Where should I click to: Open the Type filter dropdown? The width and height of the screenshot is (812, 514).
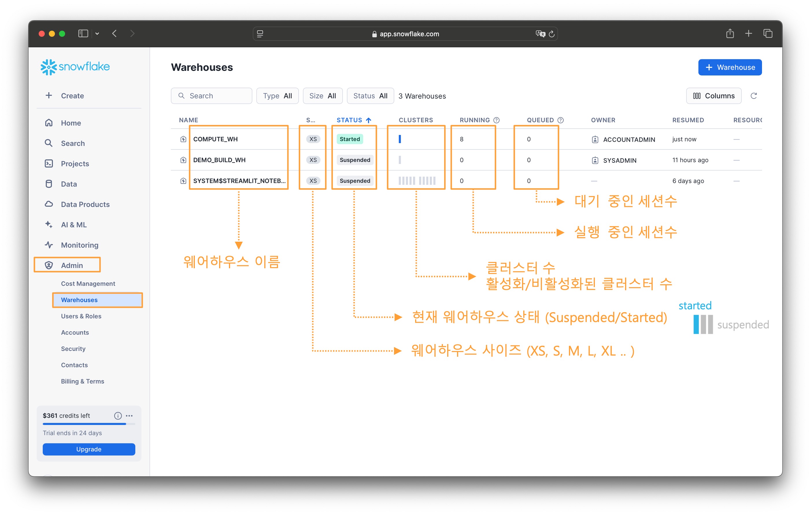coord(277,96)
